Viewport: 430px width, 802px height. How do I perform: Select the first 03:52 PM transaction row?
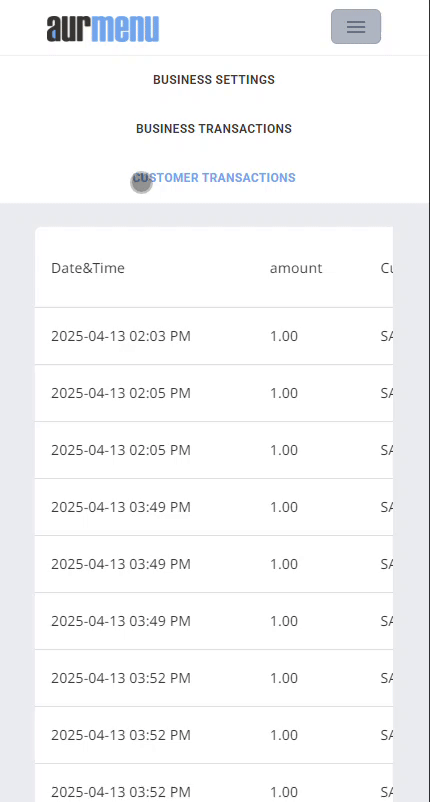(x=214, y=678)
